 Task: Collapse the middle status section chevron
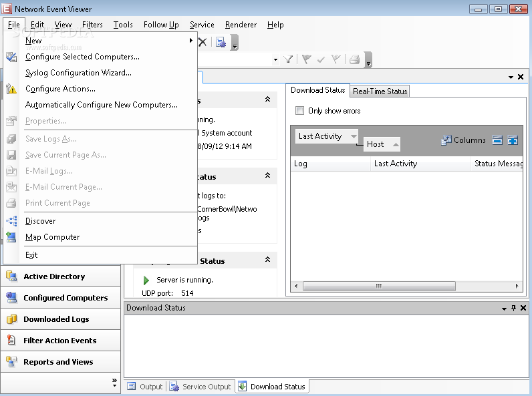(268, 175)
